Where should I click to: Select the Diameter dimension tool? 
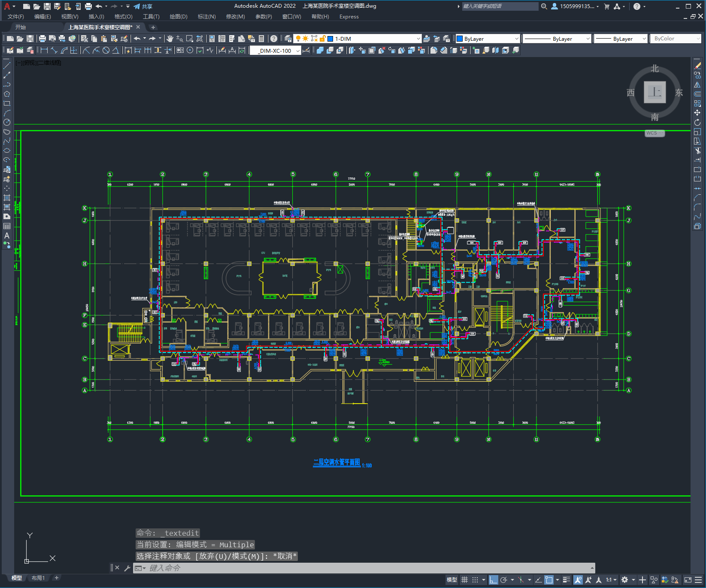[106, 50]
